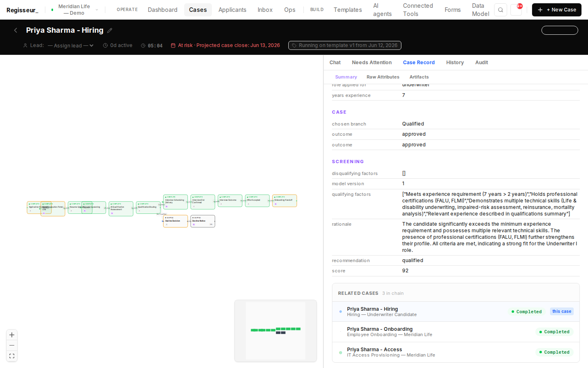
Task: Open Connected Tools page
Action: (418, 10)
